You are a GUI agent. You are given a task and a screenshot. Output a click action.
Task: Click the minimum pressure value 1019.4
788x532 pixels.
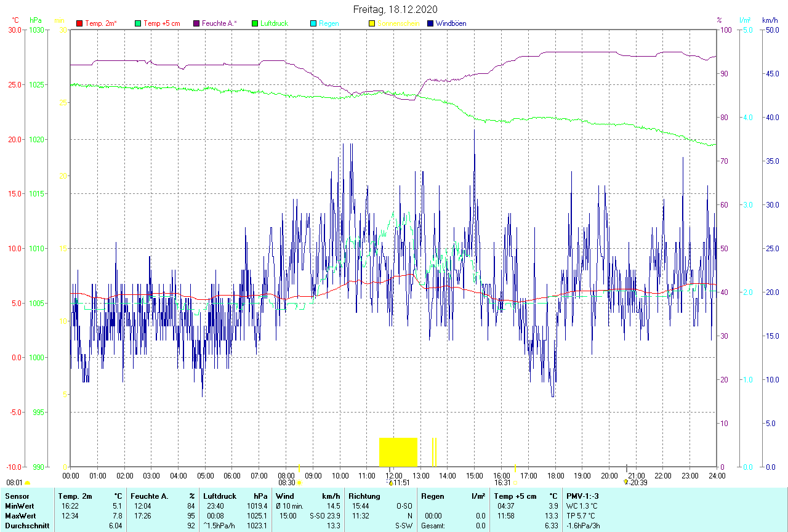[257, 506]
